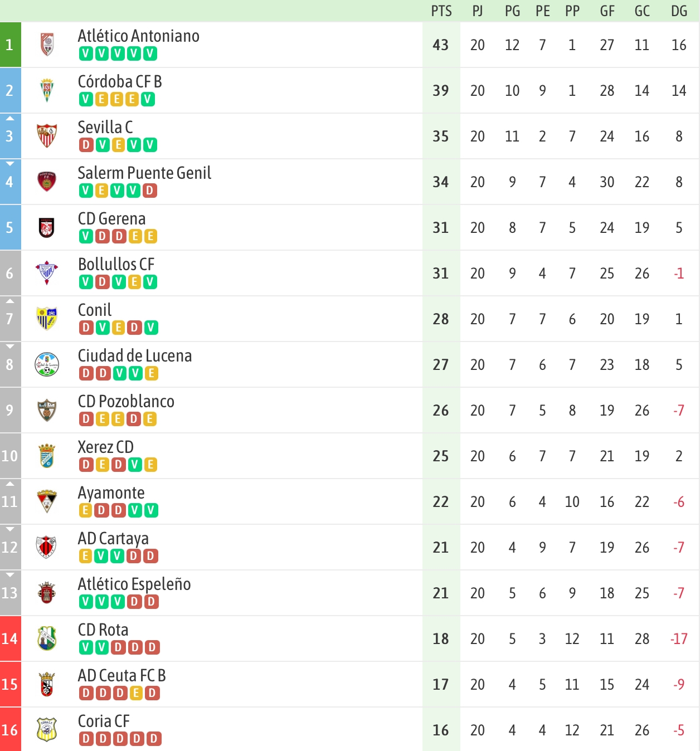Select the Ciudad de Lucena round logo
This screenshot has height=751, width=700.
[47, 364]
